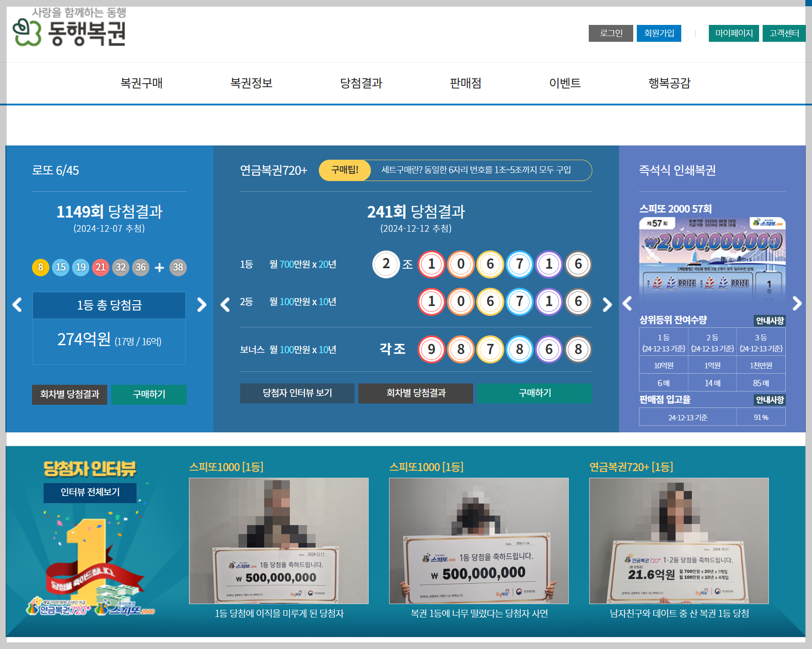Click blue lotto ball number 19
Viewport: 812px width, 649px height.
(x=80, y=267)
